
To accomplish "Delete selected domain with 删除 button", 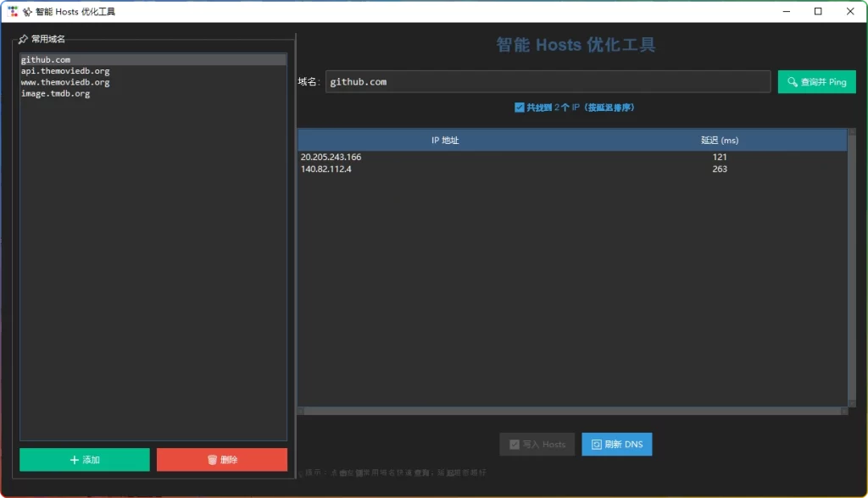I will [x=221, y=460].
